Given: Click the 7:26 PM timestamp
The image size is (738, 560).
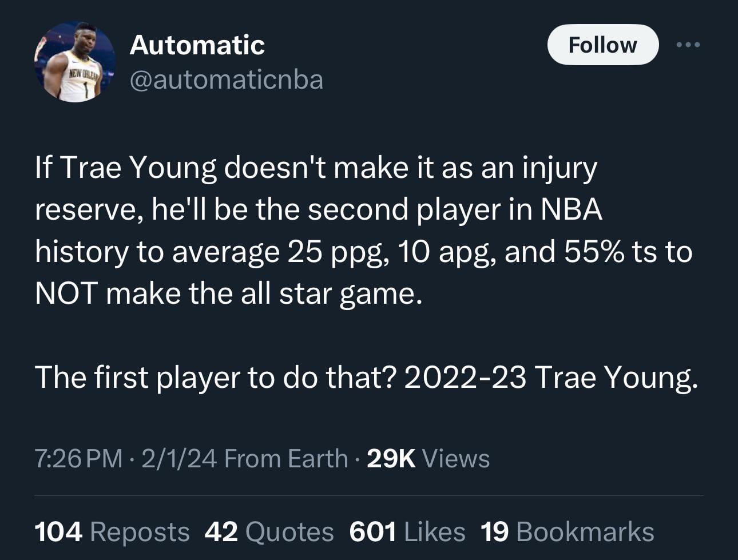Looking at the screenshot, I should click(78, 458).
